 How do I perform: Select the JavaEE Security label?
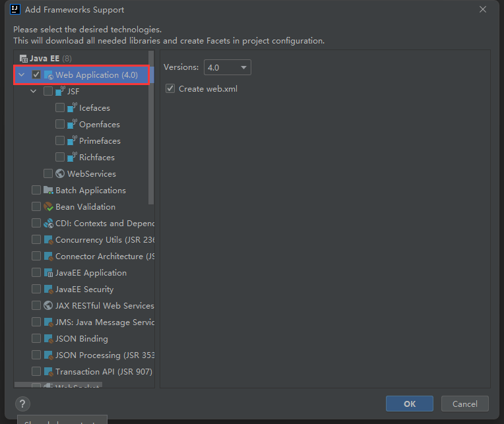pos(84,289)
